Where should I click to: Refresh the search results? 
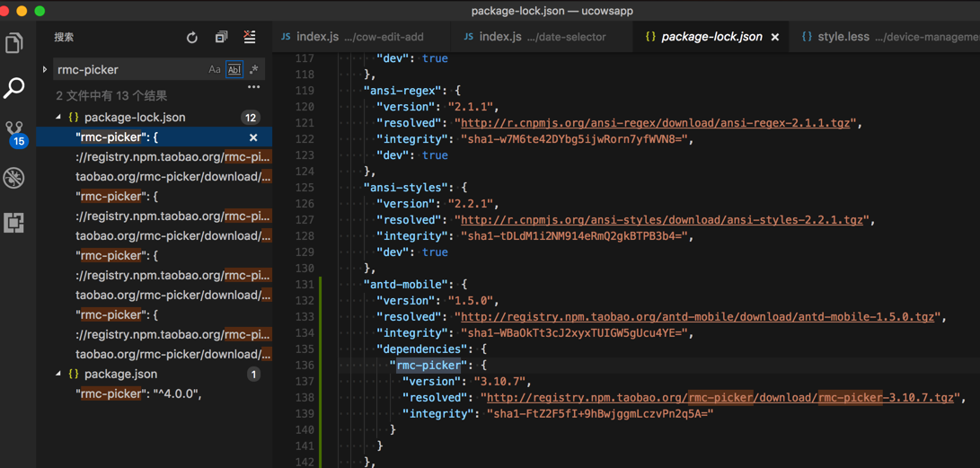pyautogui.click(x=192, y=38)
